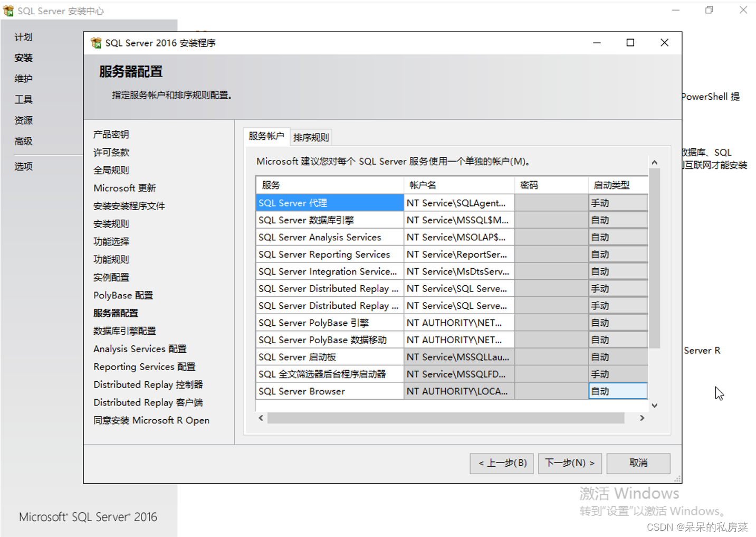
Task: Click the 服务 column header
Action: (330, 185)
